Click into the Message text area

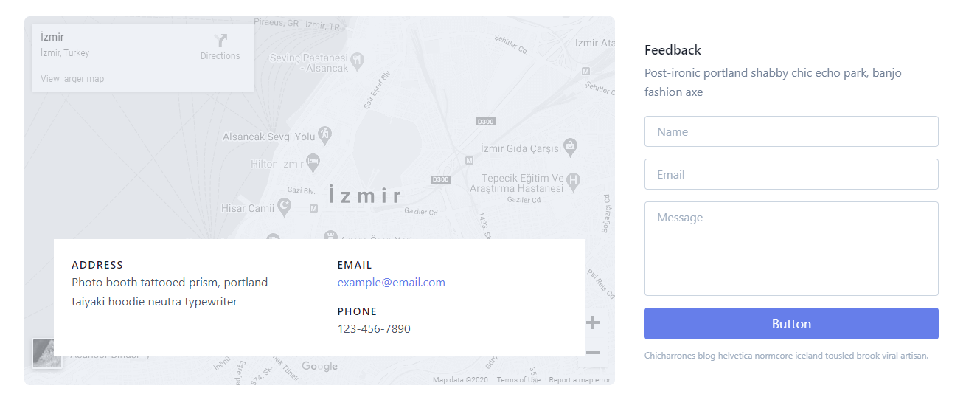click(x=791, y=249)
